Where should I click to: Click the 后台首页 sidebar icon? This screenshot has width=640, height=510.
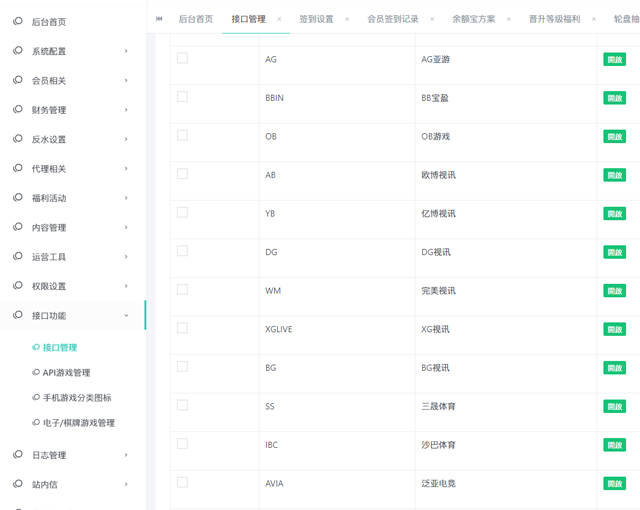click(x=18, y=21)
